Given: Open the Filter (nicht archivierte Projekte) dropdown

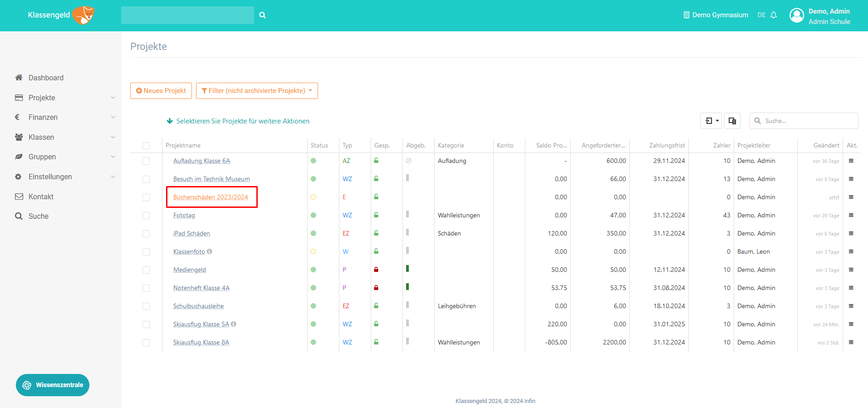Looking at the screenshot, I should click(x=257, y=91).
